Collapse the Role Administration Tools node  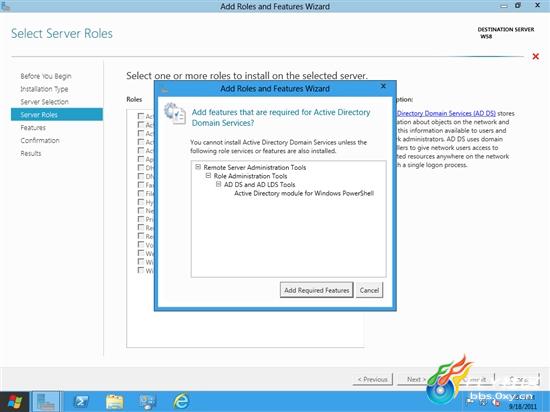(x=208, y=175)
